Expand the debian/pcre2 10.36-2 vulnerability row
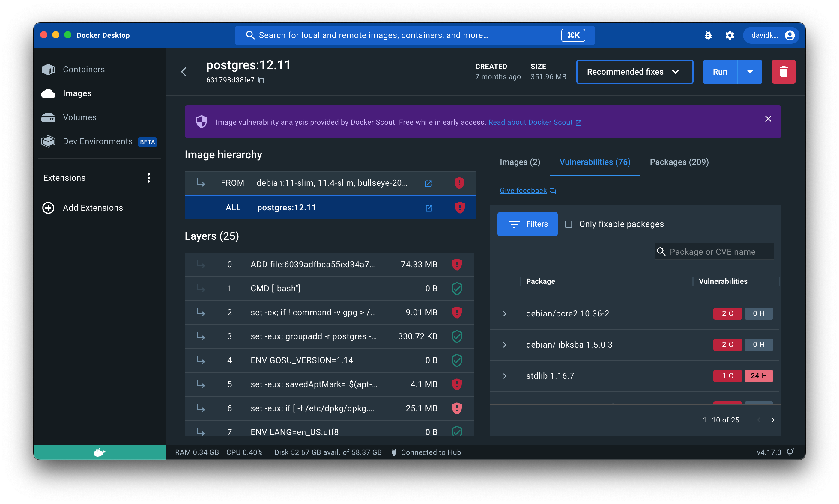The height and width of the screenshot is (504, 839). (505, 313)
